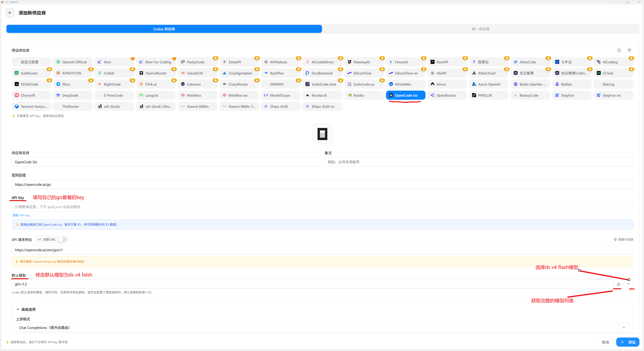The image size is (644, 351).
Task: Go back using the arrow button
Action: 10,13
